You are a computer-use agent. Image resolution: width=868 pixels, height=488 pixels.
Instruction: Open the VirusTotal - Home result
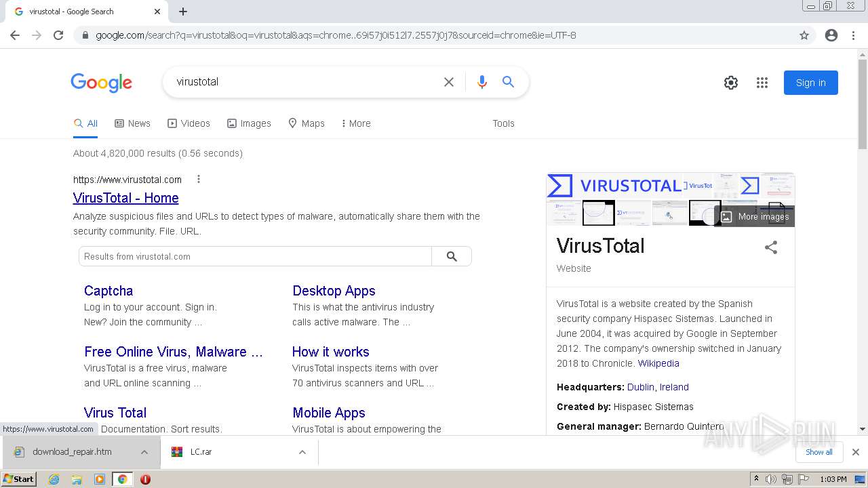pos(126,198)
